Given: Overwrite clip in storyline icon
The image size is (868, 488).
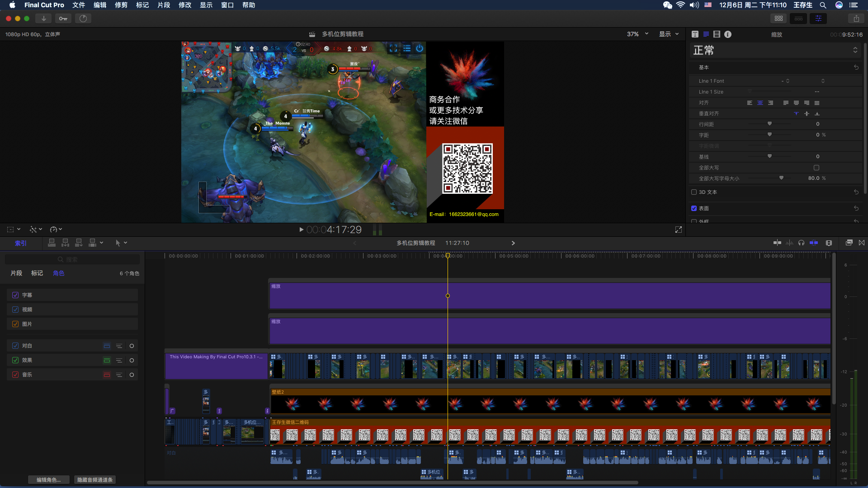Looking at the screenshot, I should [x=92, y=243].
